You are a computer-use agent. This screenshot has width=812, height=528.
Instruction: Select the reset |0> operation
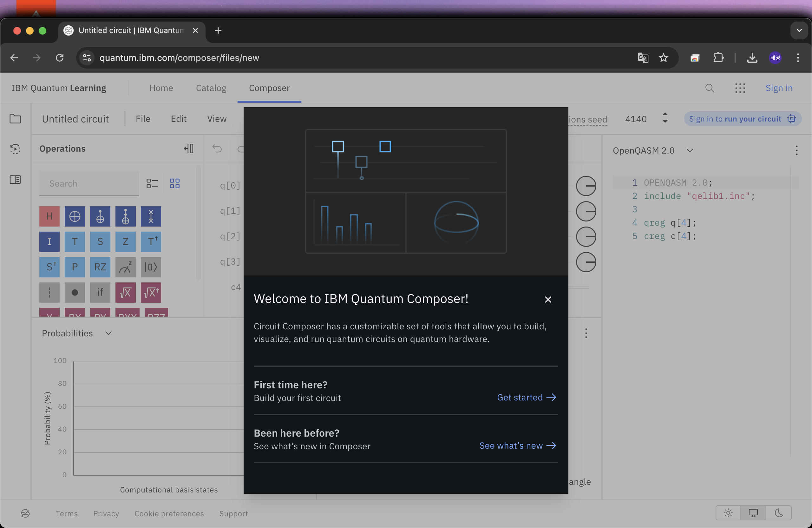pyautogui.click(x=151, y=267)
